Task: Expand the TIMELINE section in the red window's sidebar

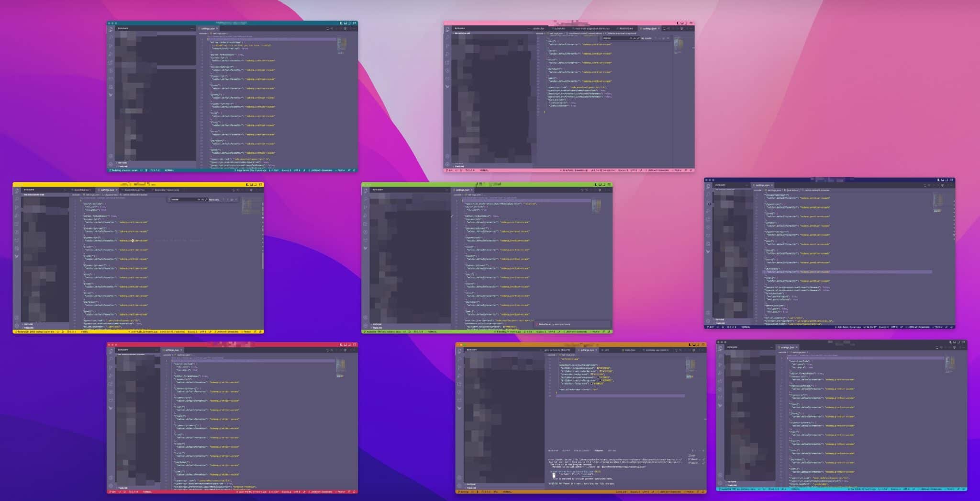Action: (x=122, y=487)
